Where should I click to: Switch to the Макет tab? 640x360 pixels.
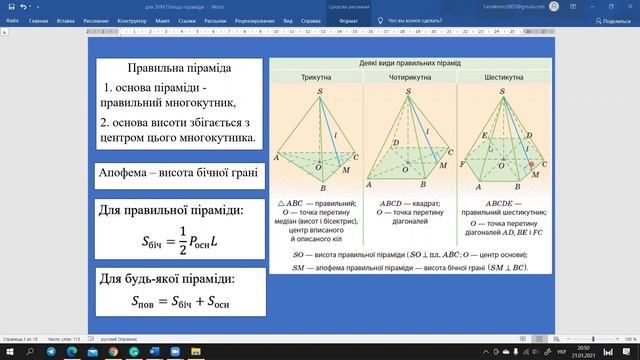(162, 20)
